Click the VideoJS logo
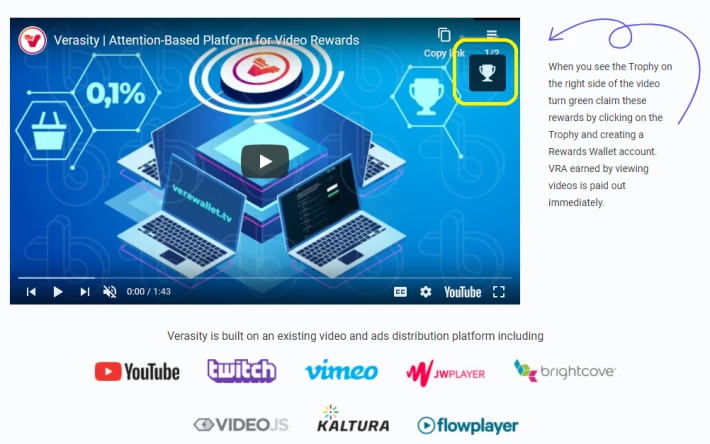The image size is (710, 444). point(241,425)
